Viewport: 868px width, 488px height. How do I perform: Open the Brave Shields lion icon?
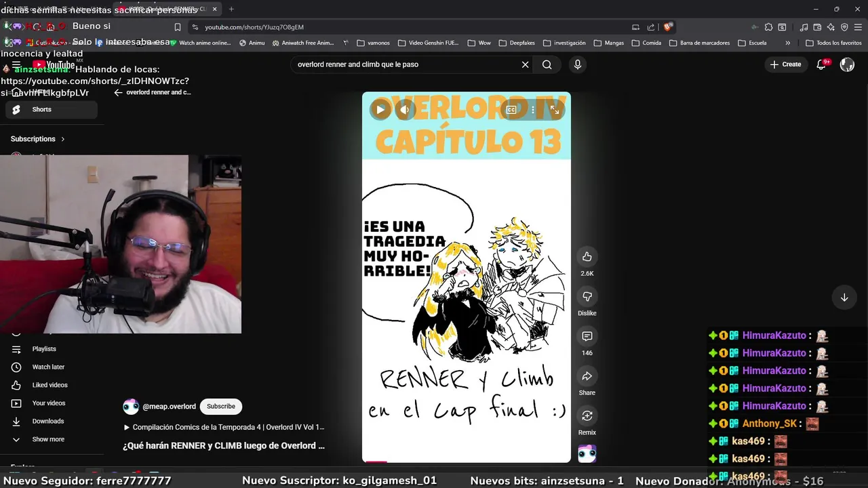668,27
